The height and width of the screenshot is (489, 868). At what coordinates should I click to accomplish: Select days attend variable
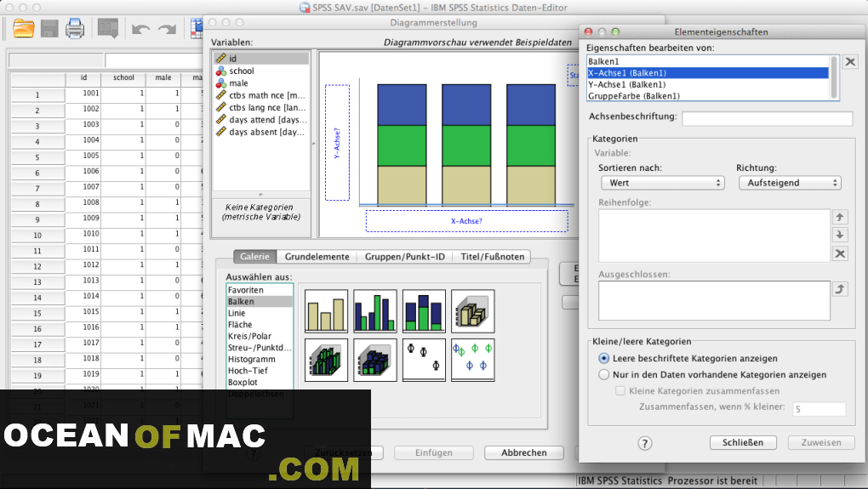click(260, 119)
